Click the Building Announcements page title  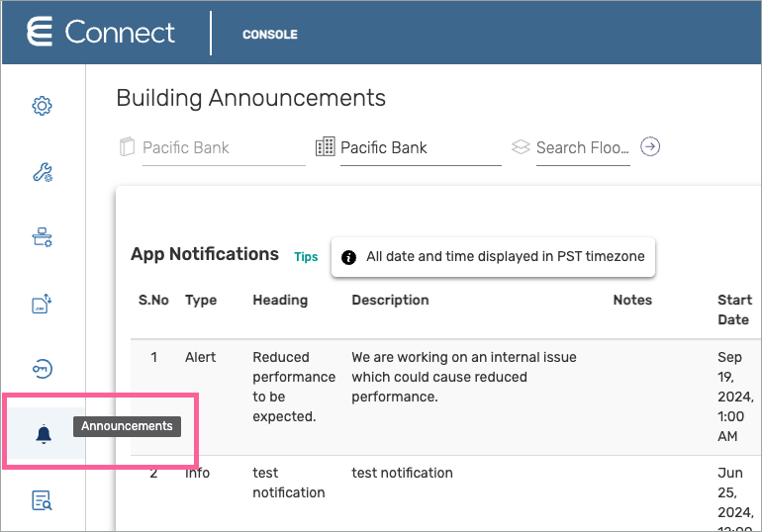click(x=250, y=98)
